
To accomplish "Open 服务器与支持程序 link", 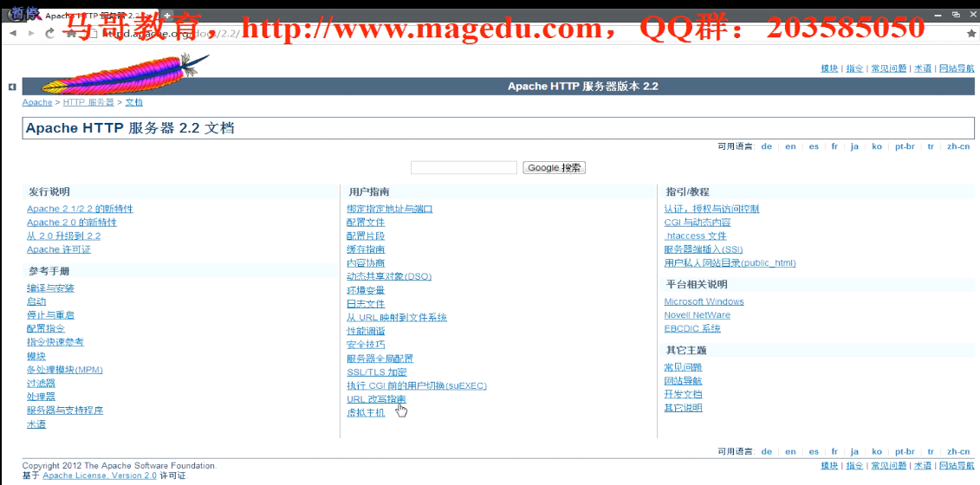I will coord(65,411).
